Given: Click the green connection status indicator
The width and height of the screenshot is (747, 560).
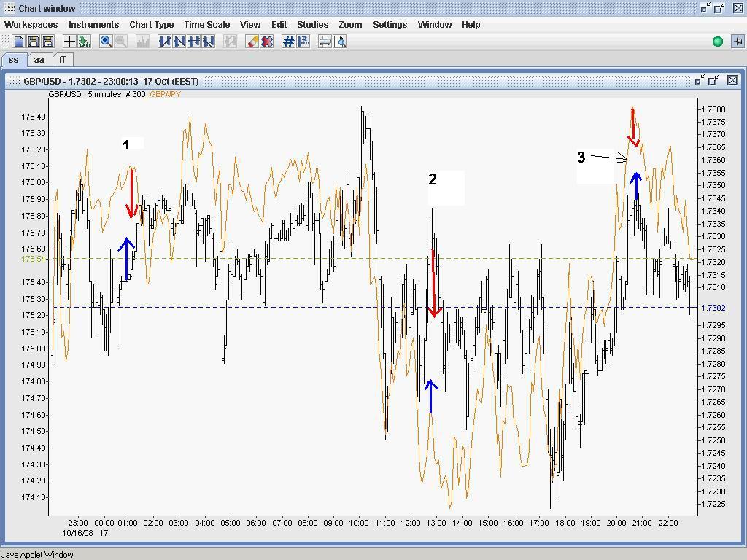Looking at the screenshot, I should [717, 42].
